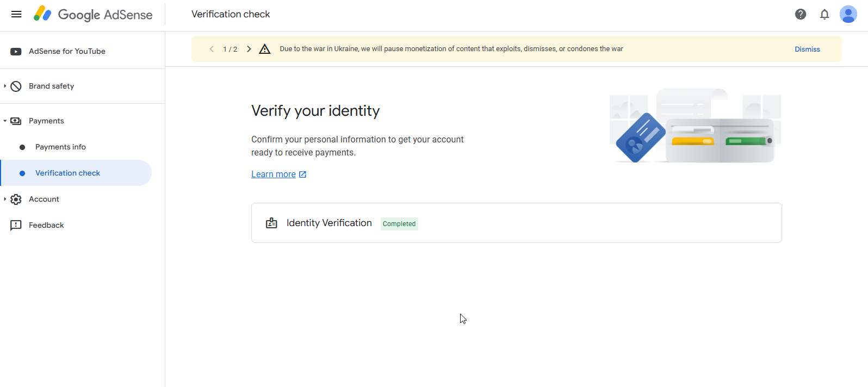Open the Identity Verification card
This screenshot has width=868, height=387.
click(x=516, y=223)
